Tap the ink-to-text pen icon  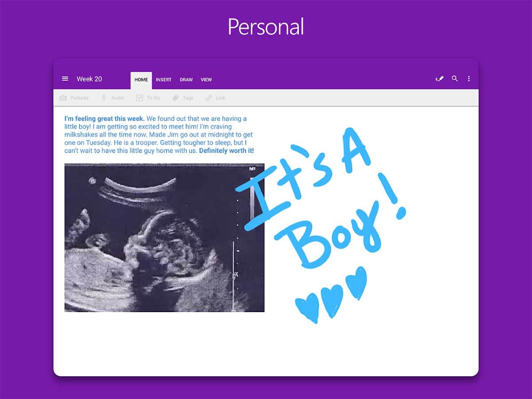pos(439,79)
